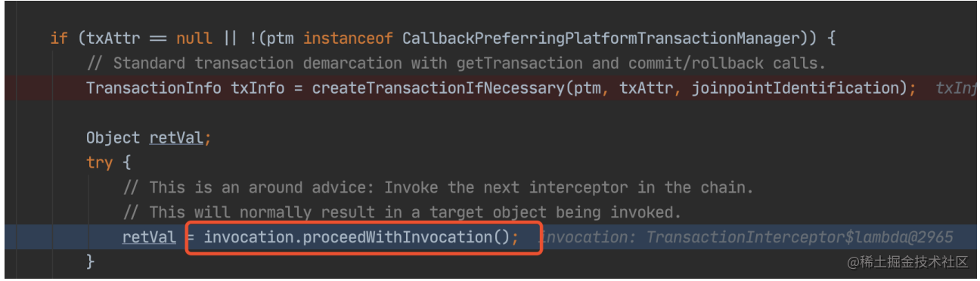This screenshot has height=281, width=980.
Task: Click the retVal variable declaration
Action: click(176, 137)
